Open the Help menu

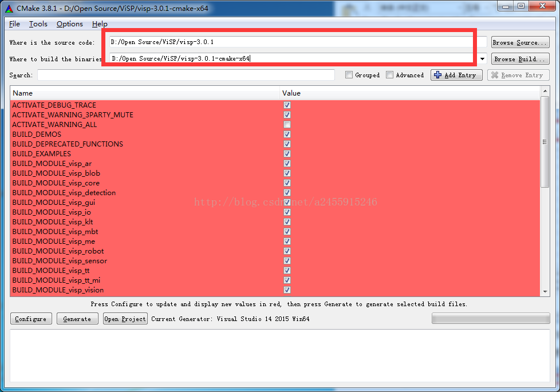click(x=100, y=24)
